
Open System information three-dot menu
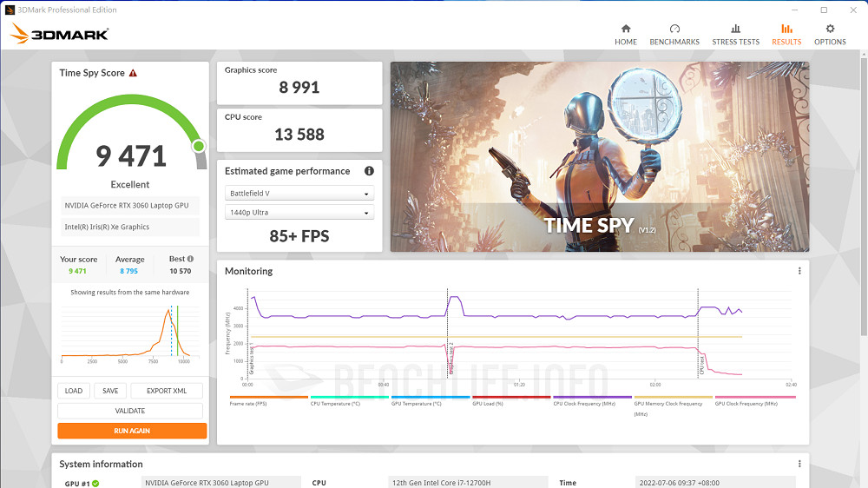(799, 464)
